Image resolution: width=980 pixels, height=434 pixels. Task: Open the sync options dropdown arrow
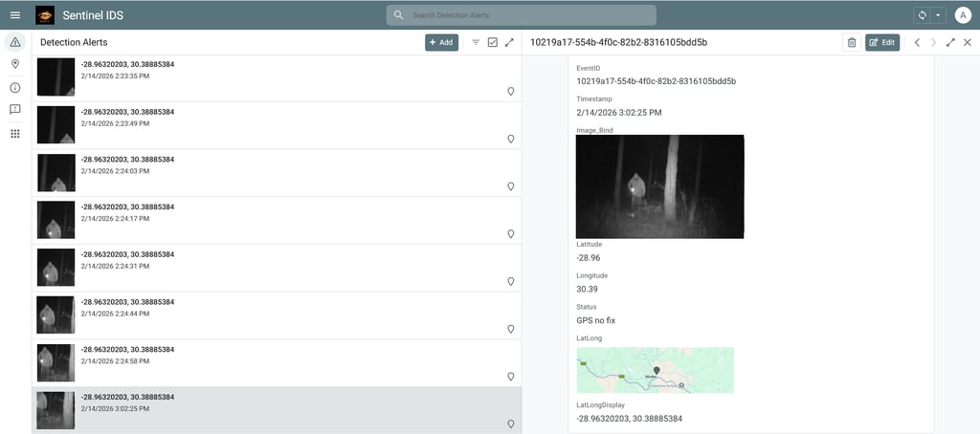(x=938, y=15)
